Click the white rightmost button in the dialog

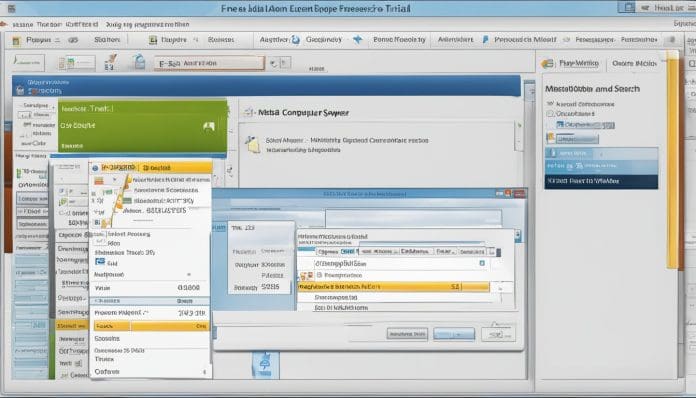click(498, 334)
